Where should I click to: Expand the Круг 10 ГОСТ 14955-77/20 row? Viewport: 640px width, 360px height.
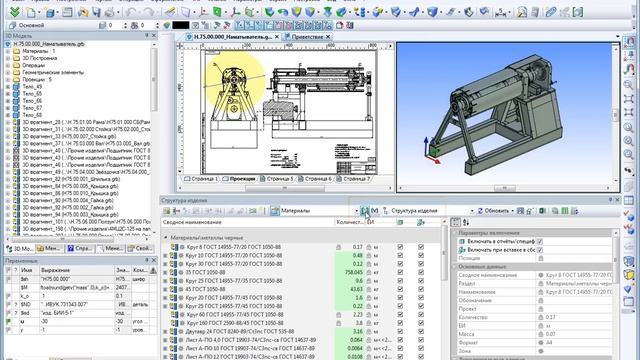pyautogui.click(x=165, y=256)
